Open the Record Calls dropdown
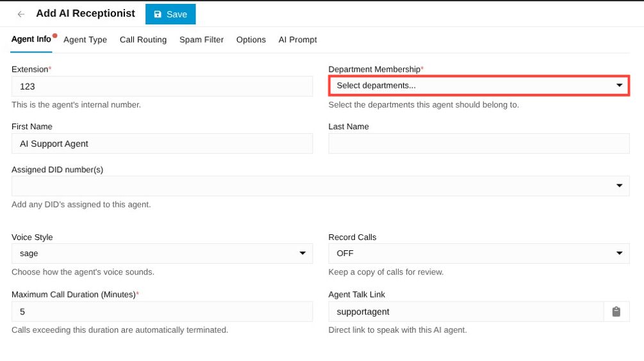 coord(479,253)
